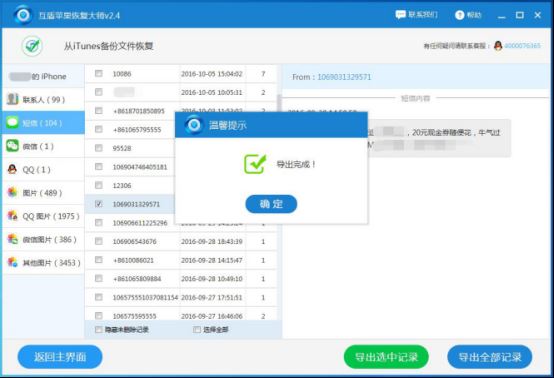Viewport: 554px width, 378px height.
Task: Check the box for 106906543676 row
Action: [x=99, y=241]
